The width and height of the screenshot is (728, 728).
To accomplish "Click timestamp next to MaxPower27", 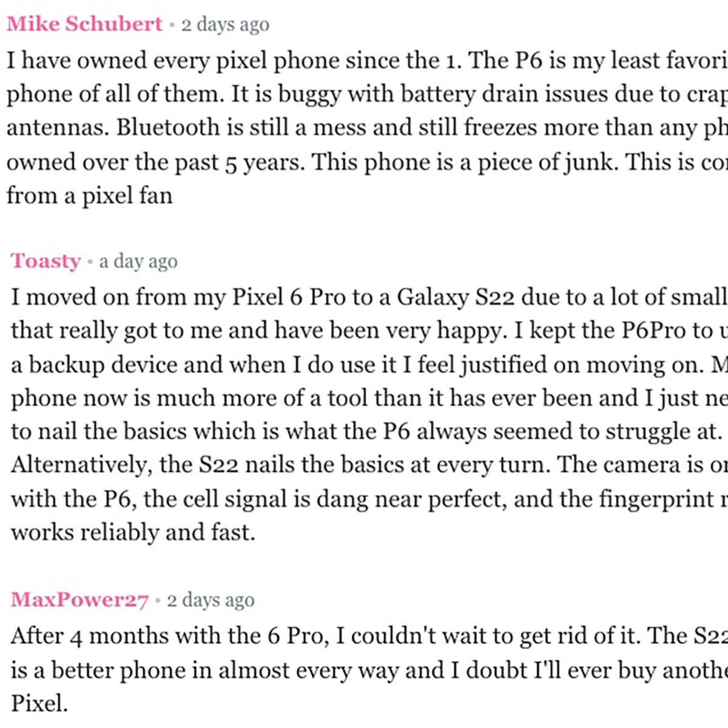I will pos(211,600).
